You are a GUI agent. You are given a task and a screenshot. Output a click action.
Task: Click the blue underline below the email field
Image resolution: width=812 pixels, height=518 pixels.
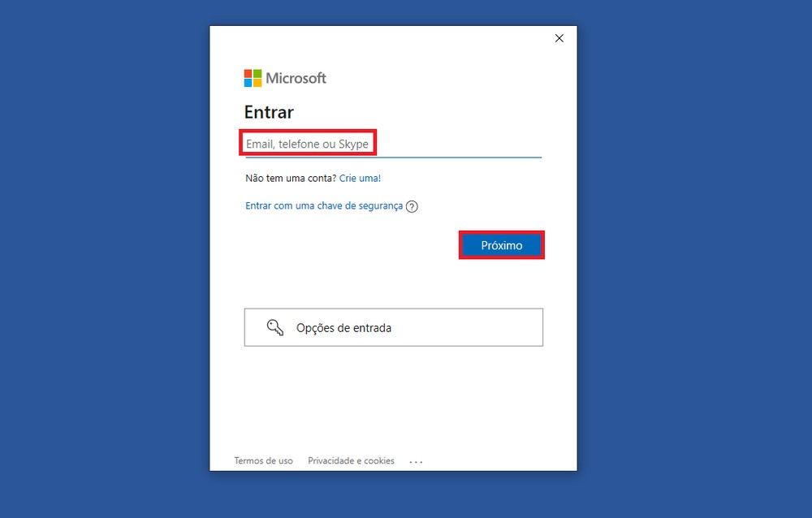pyautogui.click(x=393, y=156)
